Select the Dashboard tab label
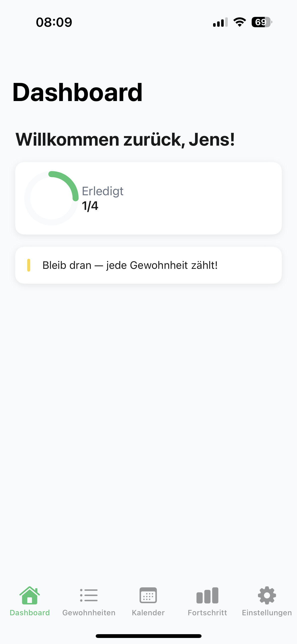 click(x=30, y=613)
